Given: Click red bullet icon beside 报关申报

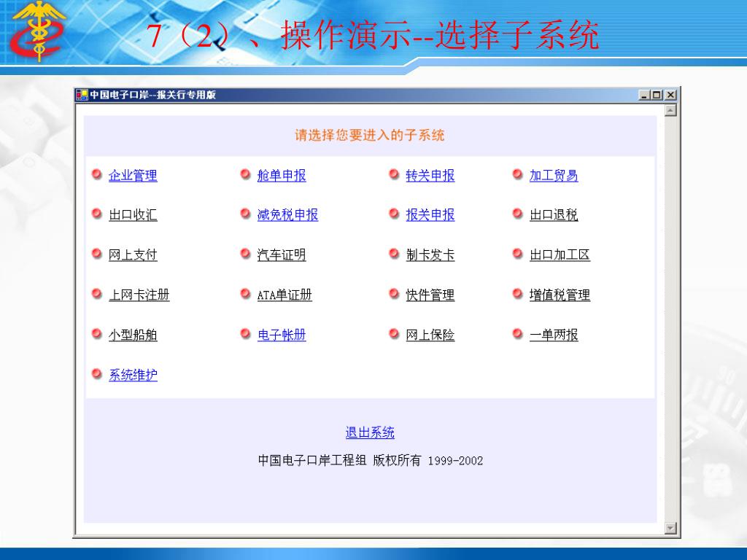Looking at the screenshot, I should [x=394, y=214].
